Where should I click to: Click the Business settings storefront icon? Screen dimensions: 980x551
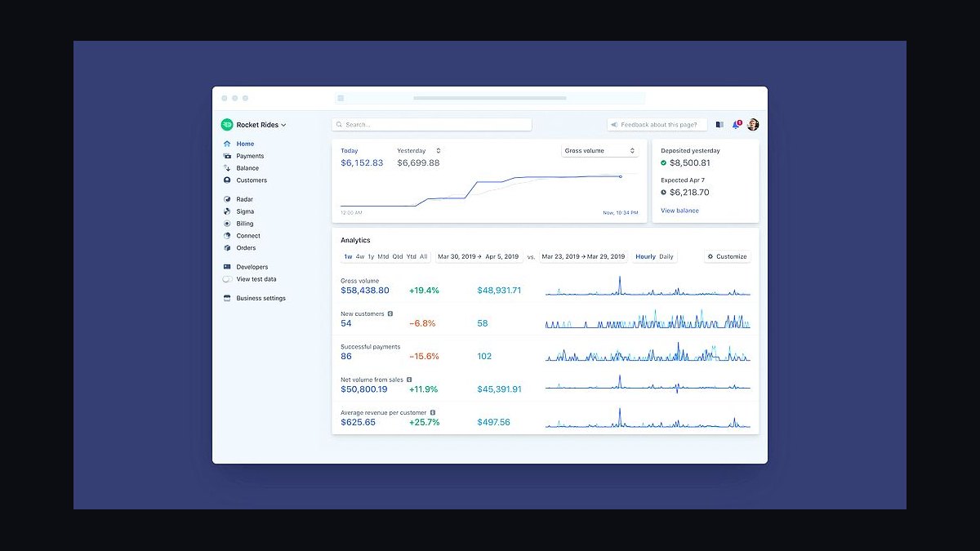(x=227, y=298)
